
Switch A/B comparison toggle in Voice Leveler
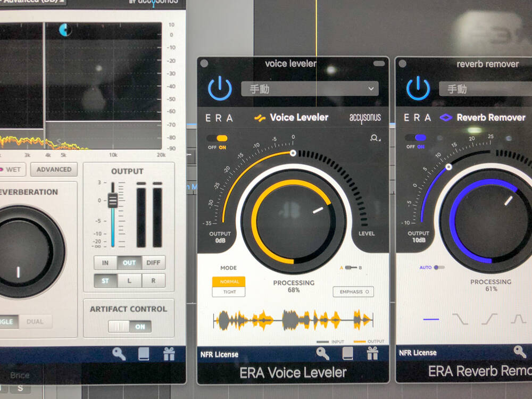click(351, 268)
